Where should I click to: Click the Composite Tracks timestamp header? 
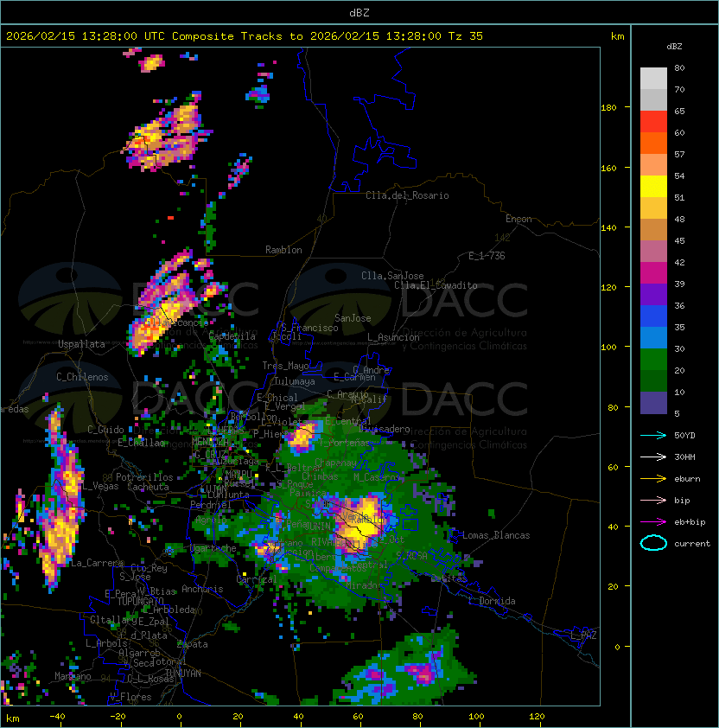point(245,36)
